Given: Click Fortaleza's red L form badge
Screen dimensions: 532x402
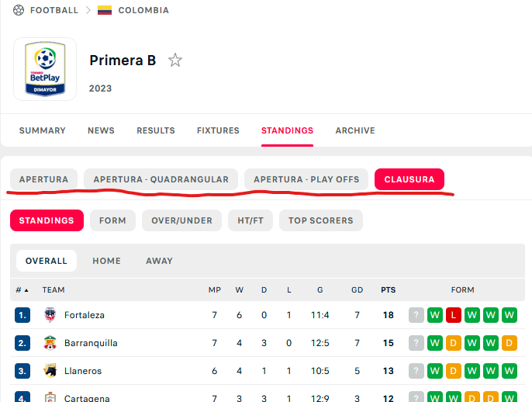Looking at the screenshot, I should tap(453, 315).
